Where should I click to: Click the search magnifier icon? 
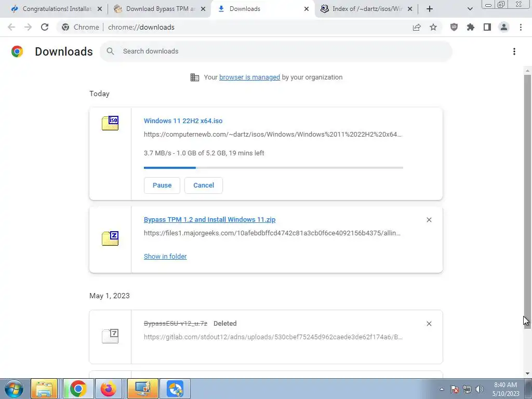coord(110,51)
